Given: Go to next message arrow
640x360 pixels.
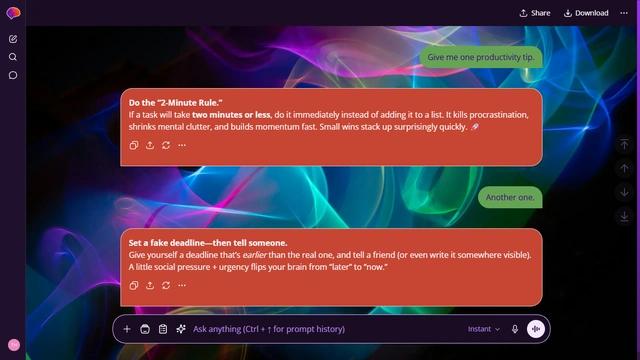Looking at the screenshot, I should click(624, 192).
